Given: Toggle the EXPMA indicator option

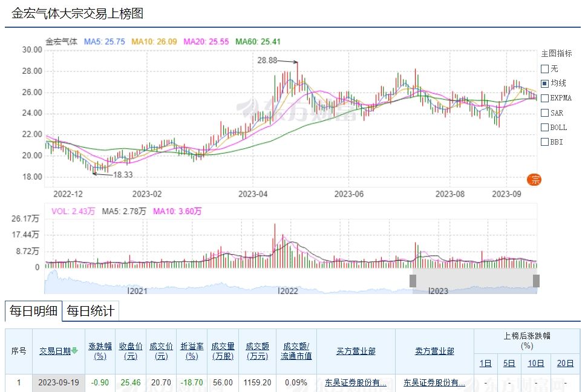Looking at the screenshot, I should click(x=544, y=97).
